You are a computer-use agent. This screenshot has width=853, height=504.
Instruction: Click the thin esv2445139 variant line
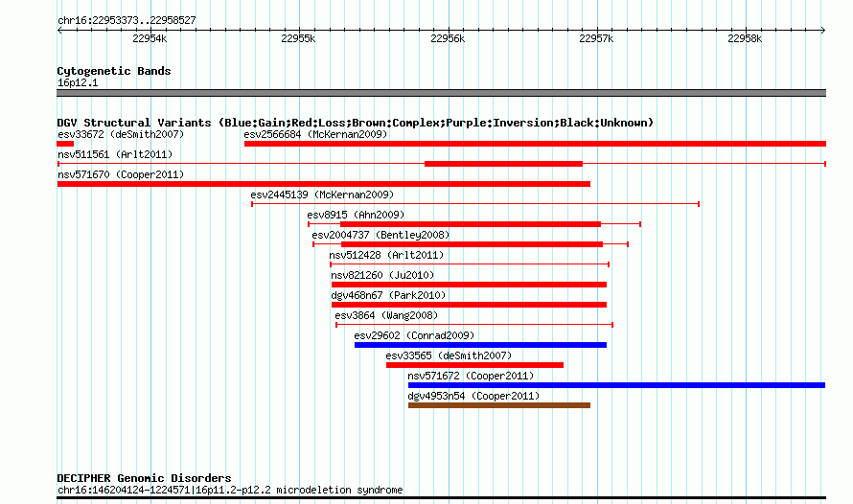pos(475,204)
